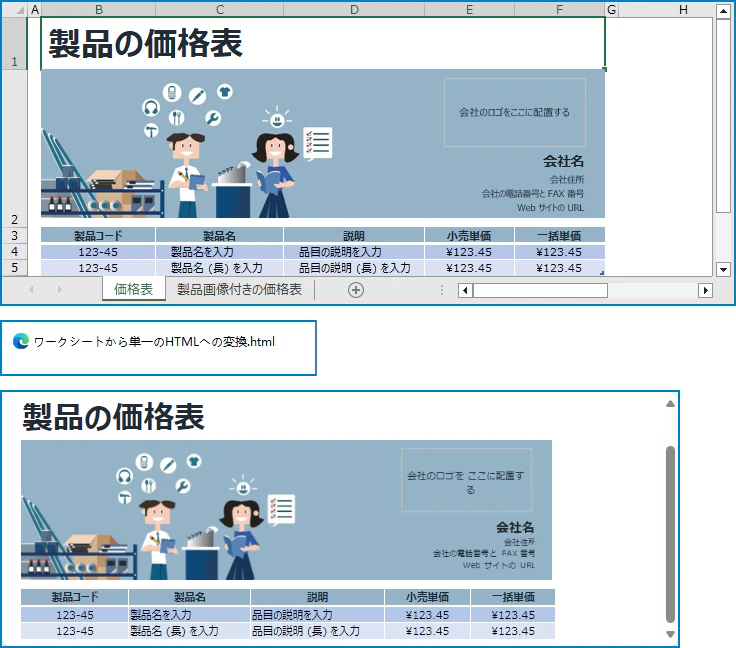Screen dimensions: 736x648
Task: Click the illustration image in browser preview
Action: point(160,516)
